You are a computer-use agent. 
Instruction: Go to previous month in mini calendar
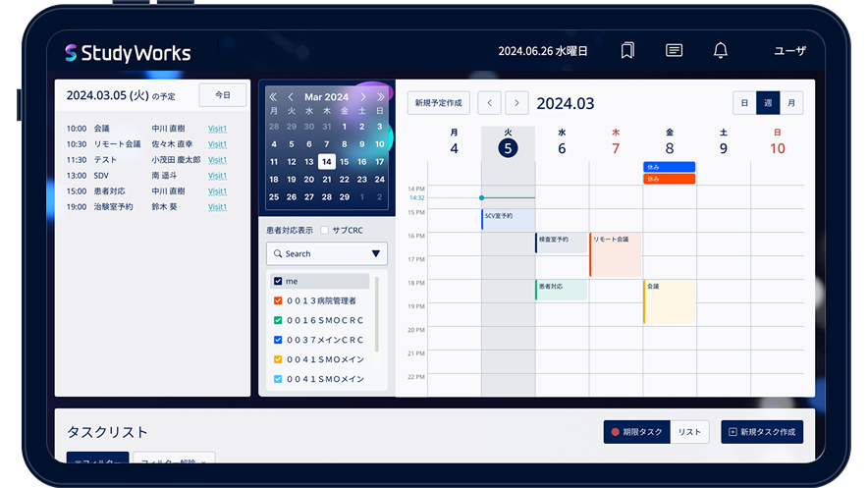(291, 97)
